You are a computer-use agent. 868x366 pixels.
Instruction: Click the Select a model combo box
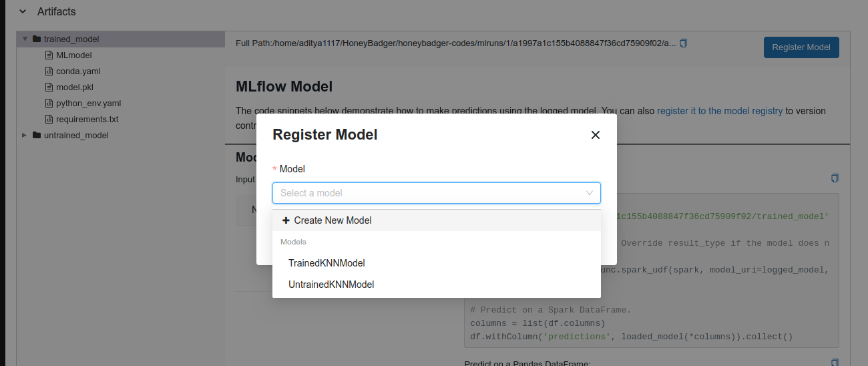pos(437,193)
